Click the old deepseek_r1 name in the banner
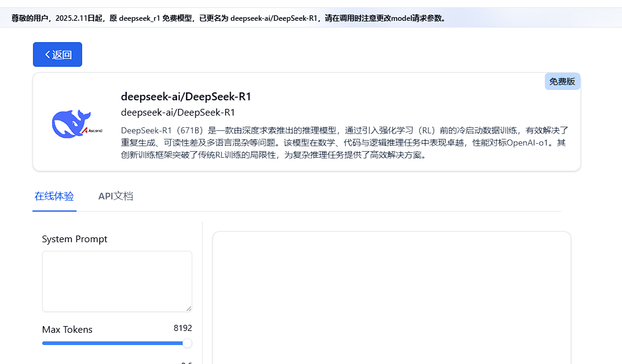 click(139, 18)
